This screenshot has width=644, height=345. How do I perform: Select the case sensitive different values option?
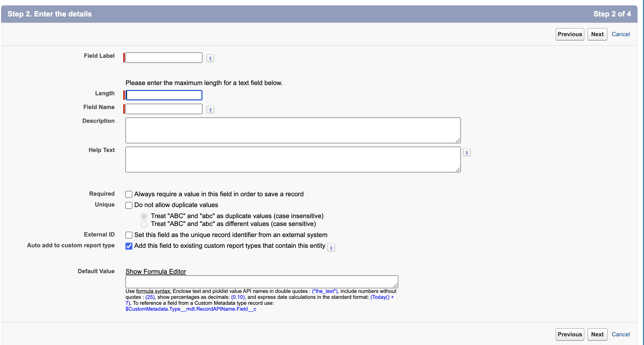(144, 224)
